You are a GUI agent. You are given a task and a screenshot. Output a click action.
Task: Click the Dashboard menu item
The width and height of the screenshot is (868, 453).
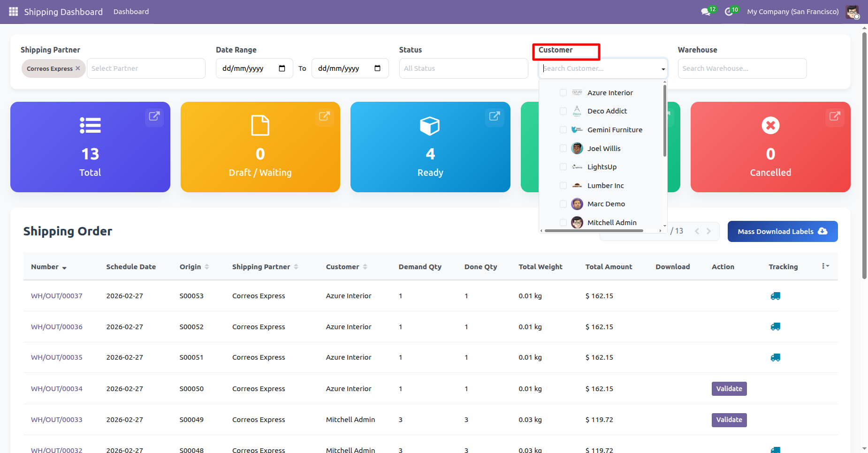pos(131,12)
